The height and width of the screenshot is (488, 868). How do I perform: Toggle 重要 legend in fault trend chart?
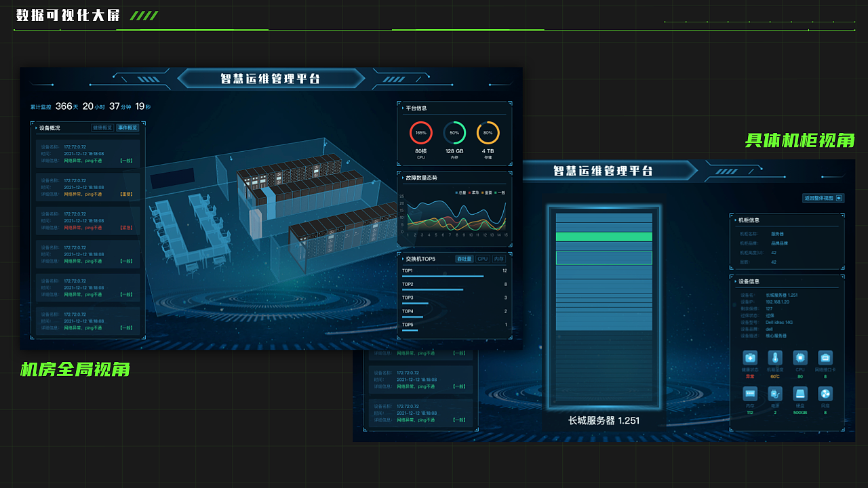[488, 193]
